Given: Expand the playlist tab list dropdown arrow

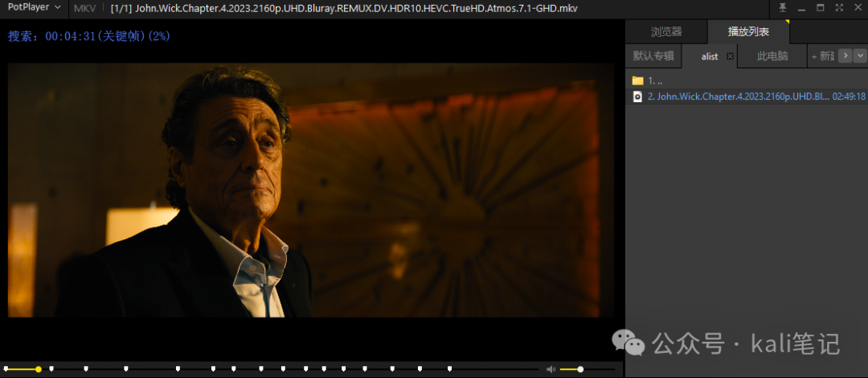Looking at the screenshot, I should pos(860,55).
